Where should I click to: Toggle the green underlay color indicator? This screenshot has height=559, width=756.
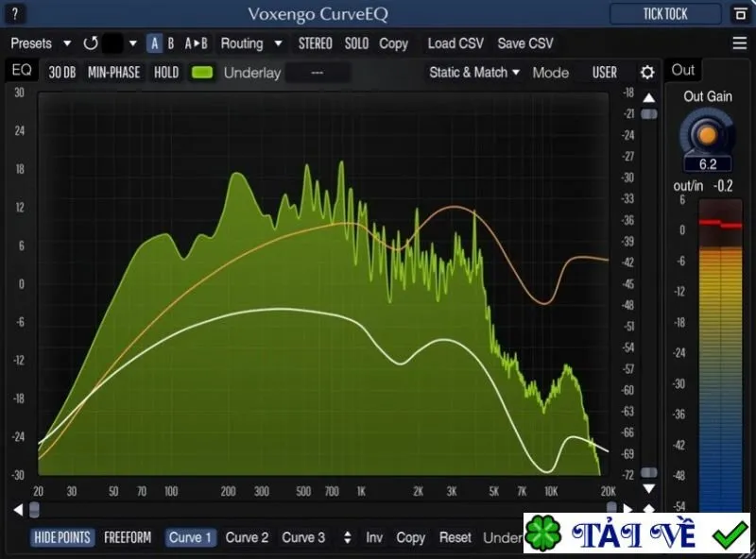click(x=202, y=73)
